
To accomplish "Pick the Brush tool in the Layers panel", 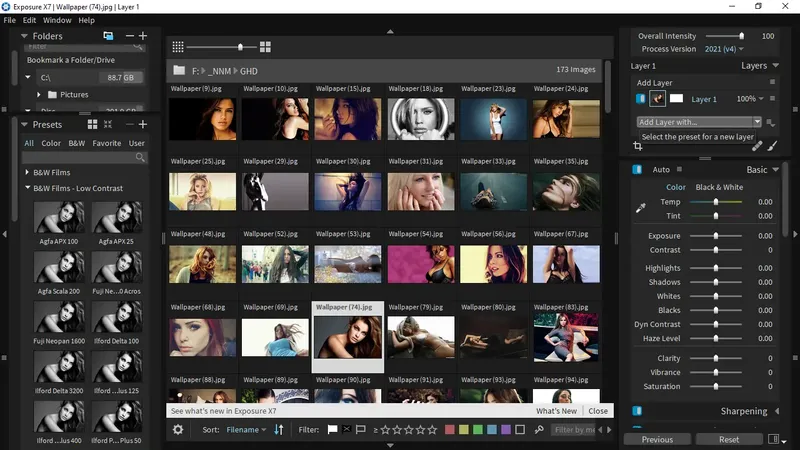I will (773, 146).
